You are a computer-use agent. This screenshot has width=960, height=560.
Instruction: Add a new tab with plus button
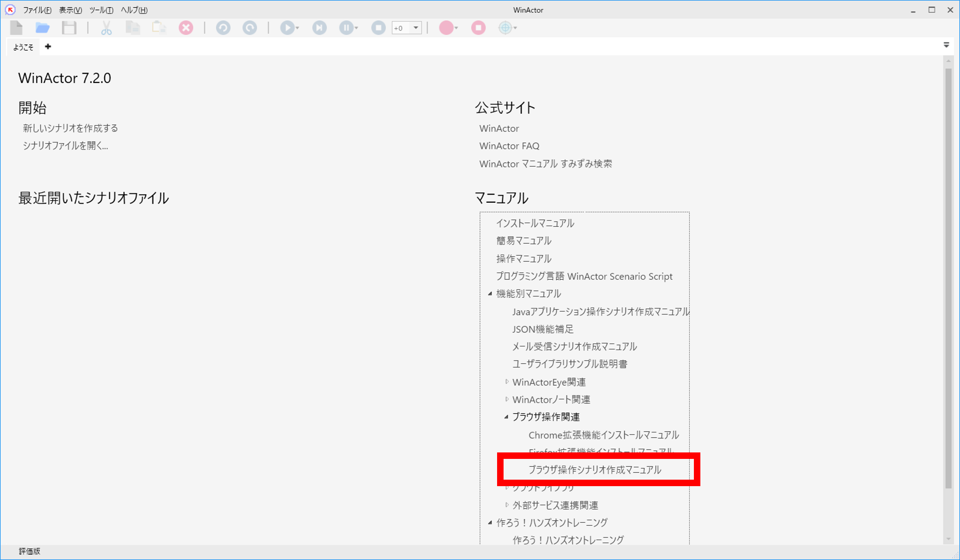click(x=48, y=47)
